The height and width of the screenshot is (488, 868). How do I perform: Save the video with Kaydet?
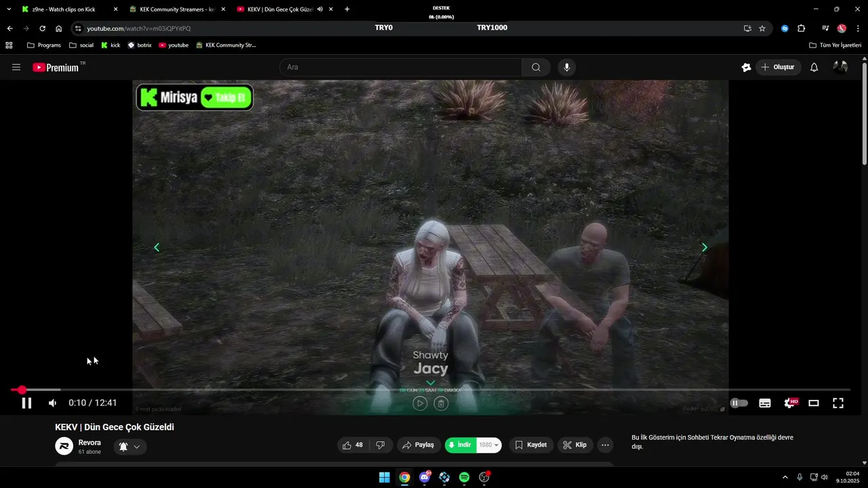click(531, 445)
